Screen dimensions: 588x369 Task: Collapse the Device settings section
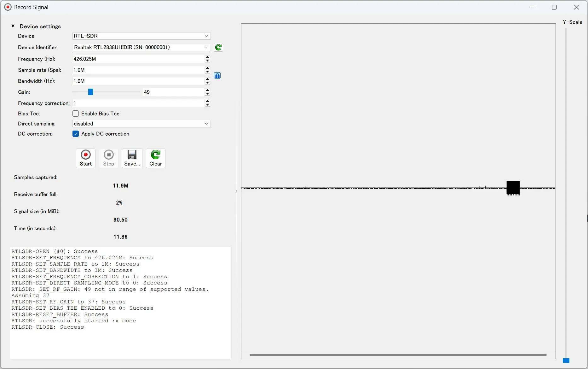[13, 26]
